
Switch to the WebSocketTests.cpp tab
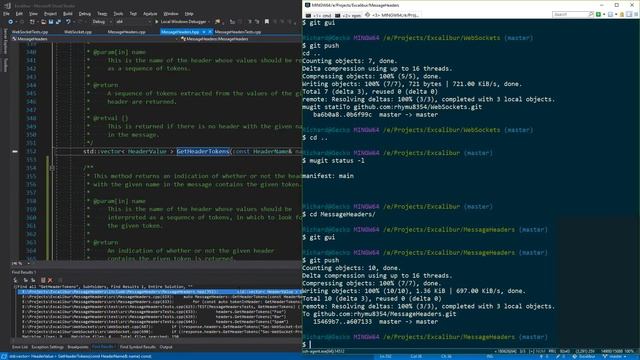tap(30, 32)
